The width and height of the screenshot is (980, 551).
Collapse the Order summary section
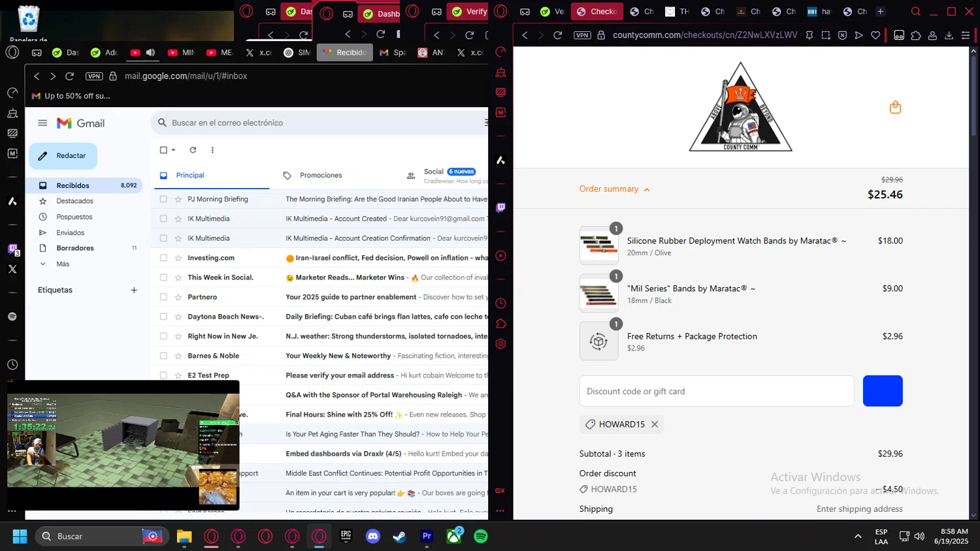[614, 189]
